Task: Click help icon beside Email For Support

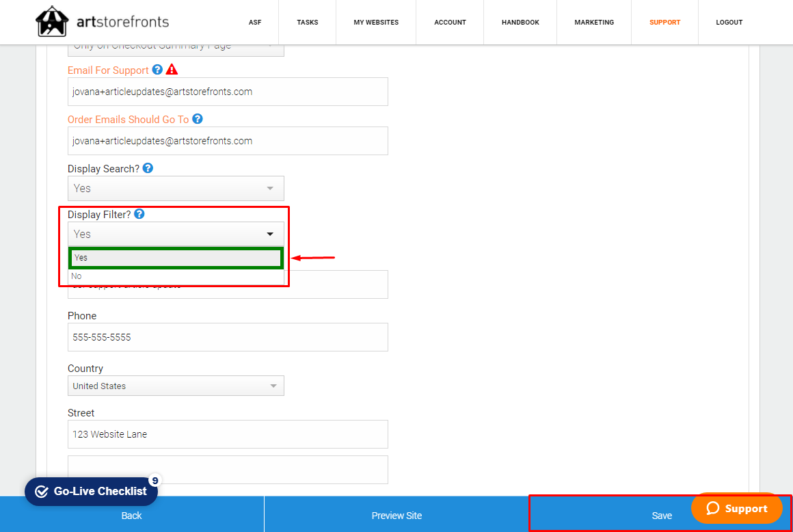Action: coord(157,70)
